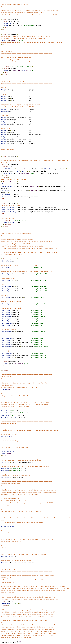Viewport: 71px width, 644px height.
Task: Click the 'AddType font/opentype otf' line
Action: [16, 122]
